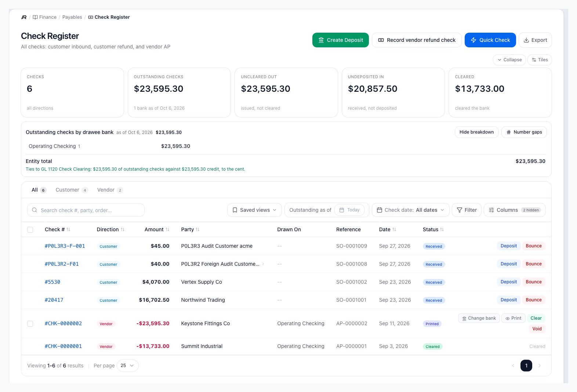Focus the check search field
The image size is (577, 392).
click(86, 210)
